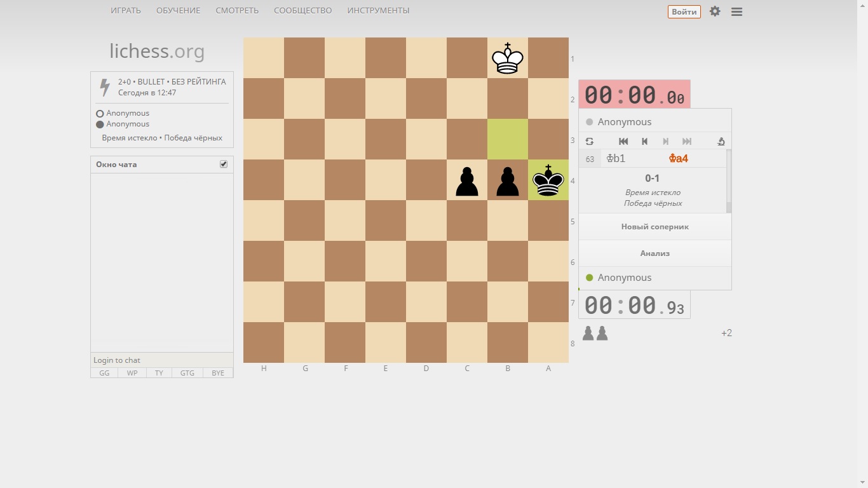Expand the ИНСТРУМЕНТЫ menu
This screenshot has width=868, height=488.
[378, 11]
